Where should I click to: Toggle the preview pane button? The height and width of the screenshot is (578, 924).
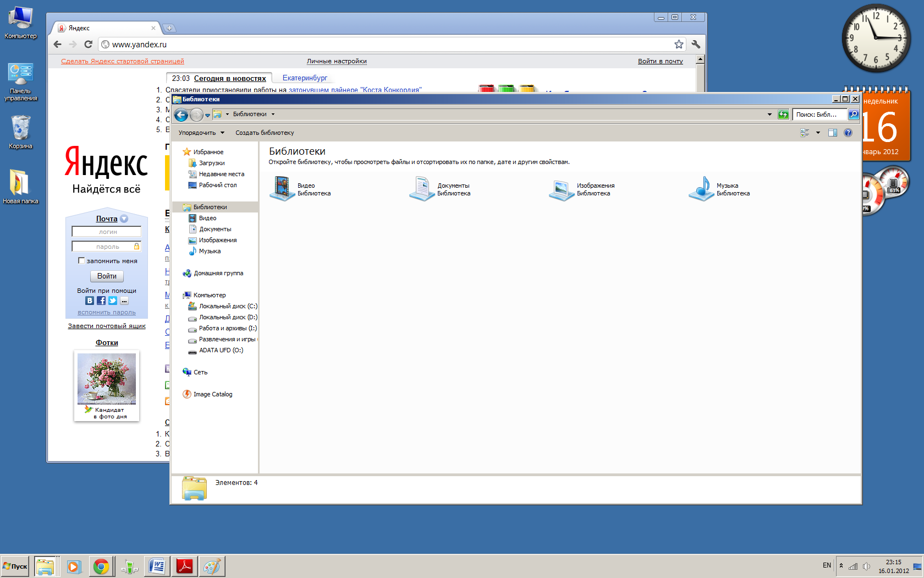[x=833, y=133]
